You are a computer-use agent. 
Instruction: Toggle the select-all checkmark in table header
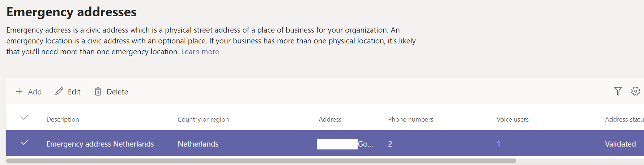pos(25,118)
